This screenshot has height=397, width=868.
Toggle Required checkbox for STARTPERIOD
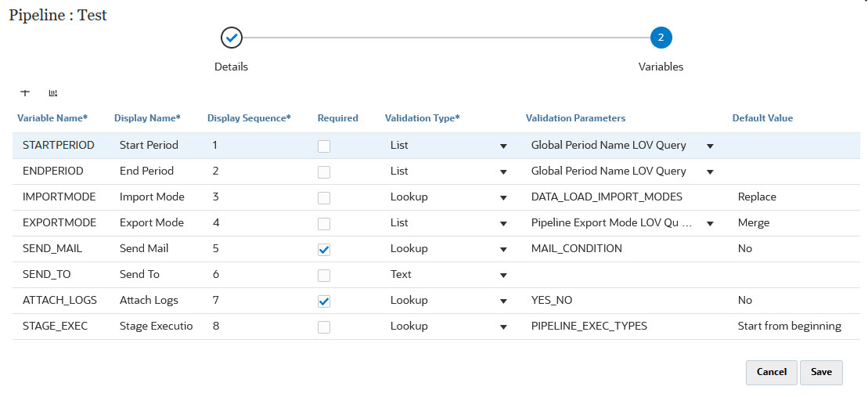pyautogui.click(x=324, y=146)
